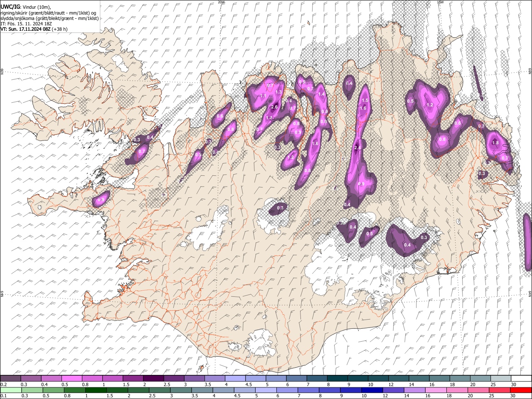Click light lavender snow-legend swatch starting at 4
Viewport: 532px width, 399px height.
(235, 378)
